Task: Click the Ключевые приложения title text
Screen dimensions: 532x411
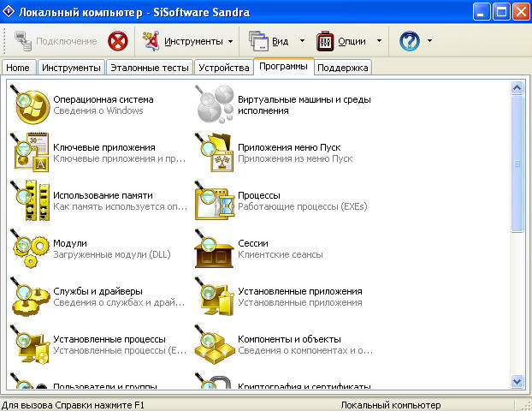Action: [104, 147]
